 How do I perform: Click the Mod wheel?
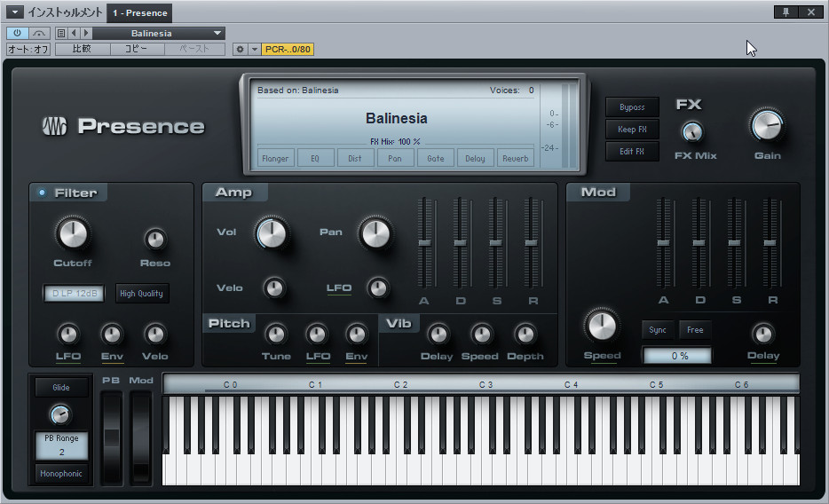140,438
